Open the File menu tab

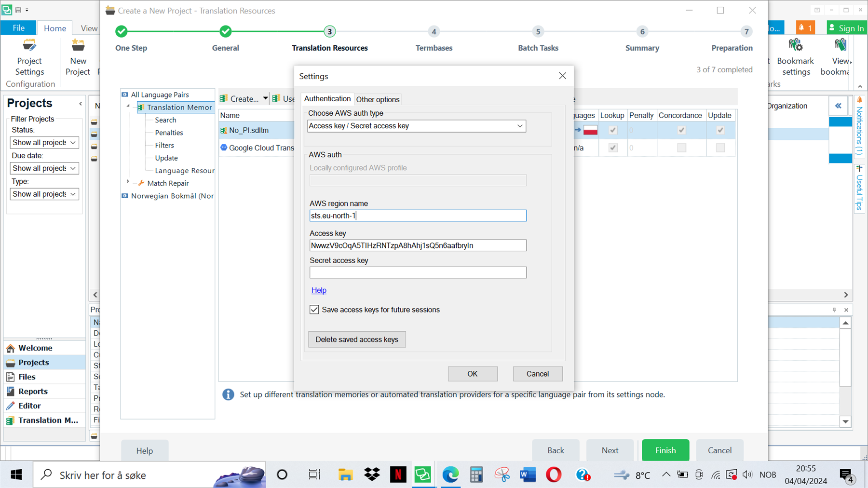18,28
